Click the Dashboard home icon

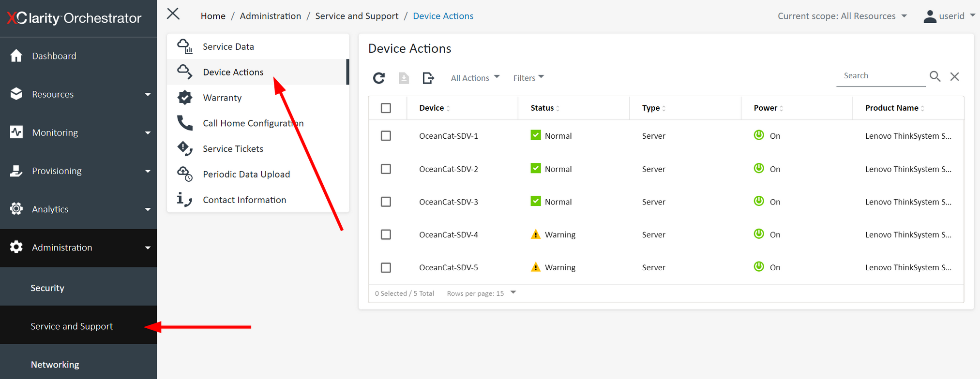tap(16, 56)
